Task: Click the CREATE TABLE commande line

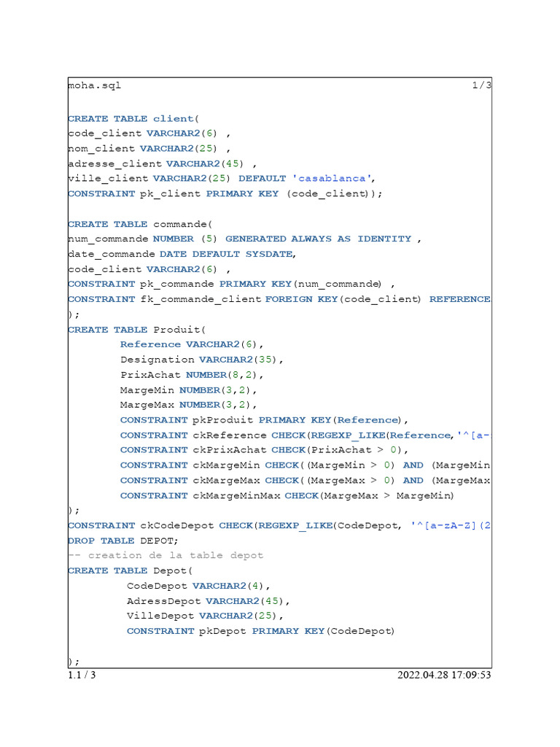Action: click(140, 224)
